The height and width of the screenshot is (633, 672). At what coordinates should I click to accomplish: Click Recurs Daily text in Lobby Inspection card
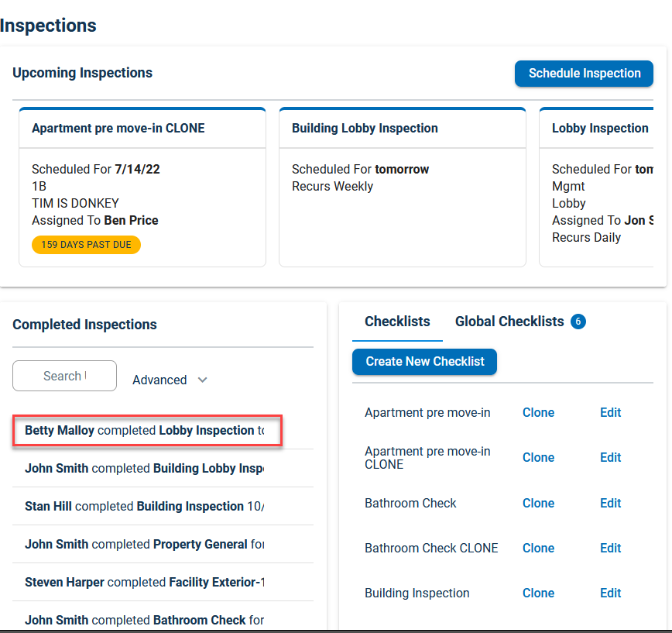pos(586,238)
